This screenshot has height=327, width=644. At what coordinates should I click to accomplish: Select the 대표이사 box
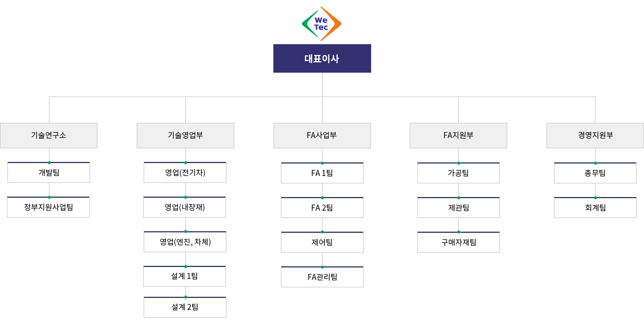(x=322, y=59)
